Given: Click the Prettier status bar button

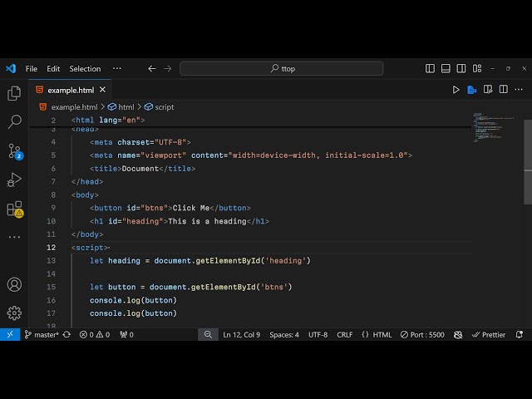Looking at the screenshot, I should [488, 335].
